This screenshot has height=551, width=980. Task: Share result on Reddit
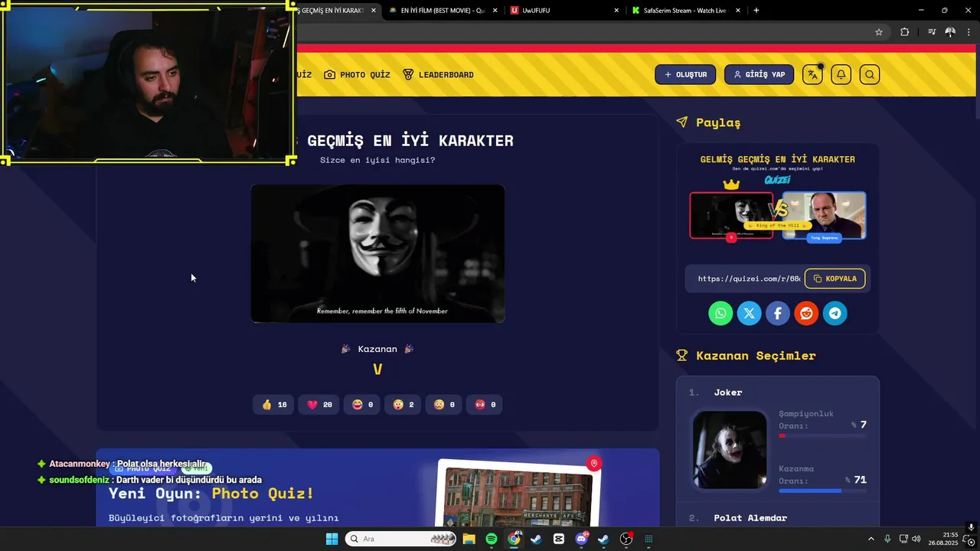(806, 313)
